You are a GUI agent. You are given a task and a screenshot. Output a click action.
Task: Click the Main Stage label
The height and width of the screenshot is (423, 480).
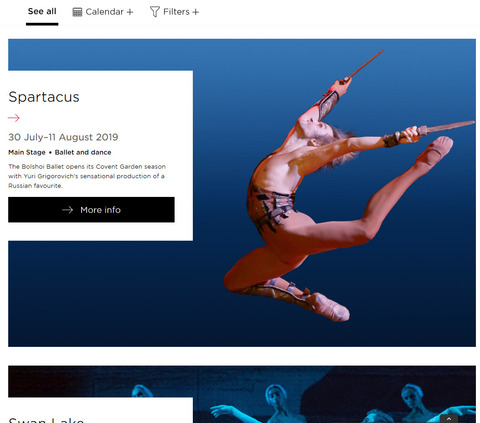[27, 152]
